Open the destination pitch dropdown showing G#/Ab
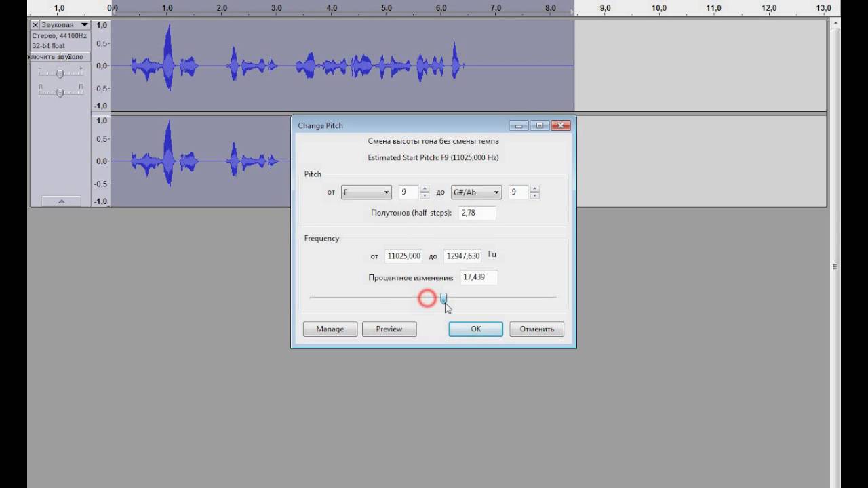 tap(476, 192)
